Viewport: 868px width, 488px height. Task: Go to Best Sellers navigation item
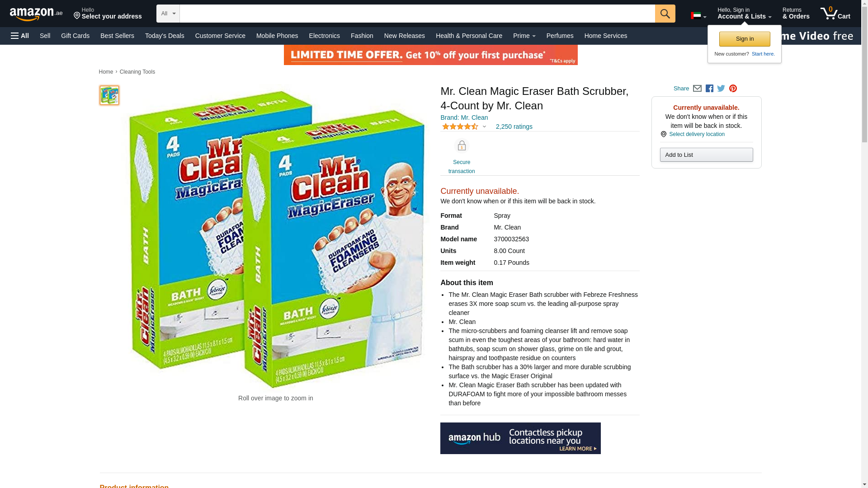pos(117,36)
